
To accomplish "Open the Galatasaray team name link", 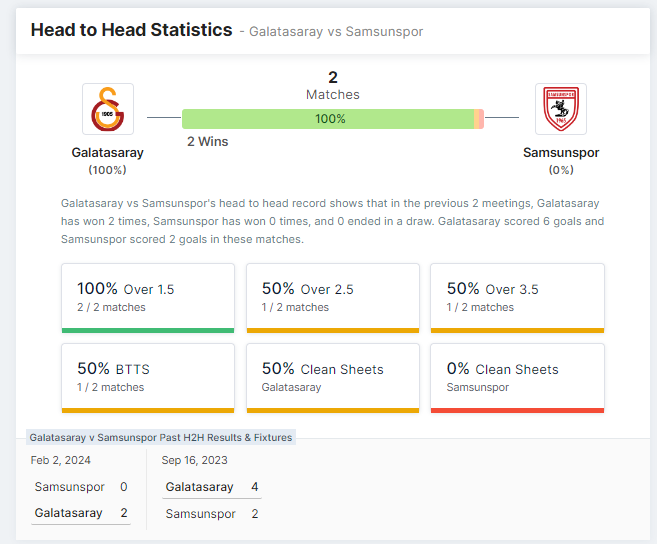I will click(x=107, y=153).
